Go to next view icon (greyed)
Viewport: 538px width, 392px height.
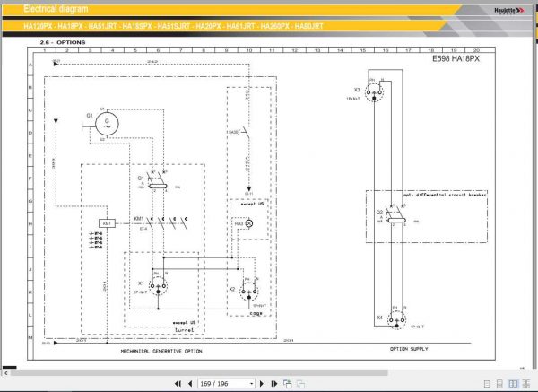[x=300, y=384]
